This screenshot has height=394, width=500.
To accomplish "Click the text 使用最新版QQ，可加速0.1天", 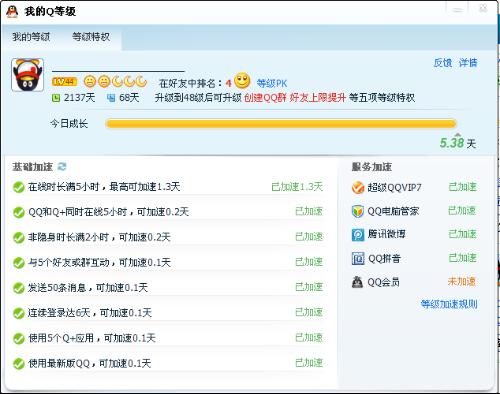I will (x=90, y=363).
